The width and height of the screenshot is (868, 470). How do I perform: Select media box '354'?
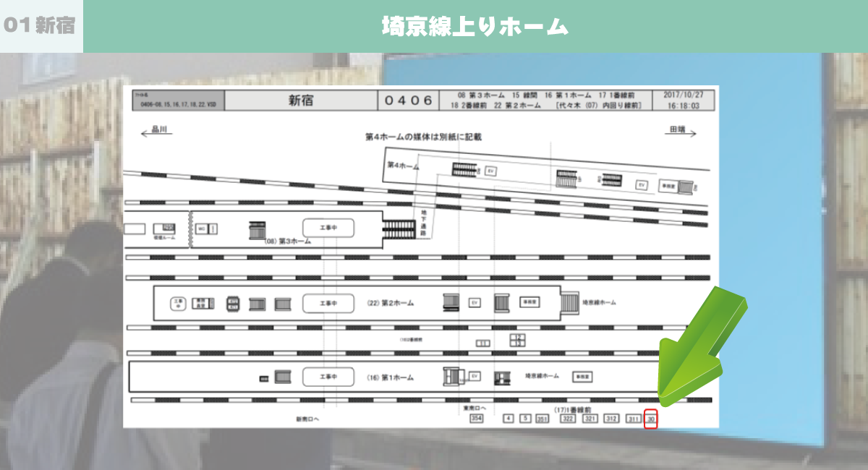tap(476, 419)
